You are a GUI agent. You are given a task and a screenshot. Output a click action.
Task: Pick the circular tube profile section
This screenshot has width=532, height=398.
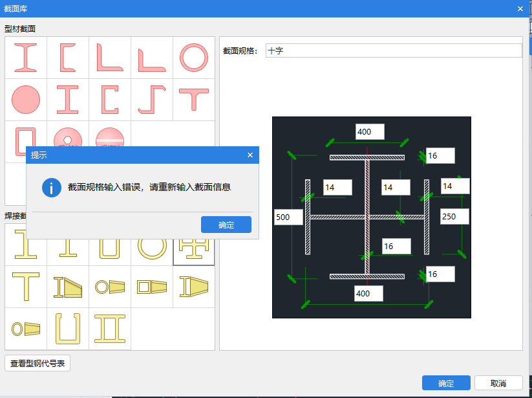click(194, 58)
